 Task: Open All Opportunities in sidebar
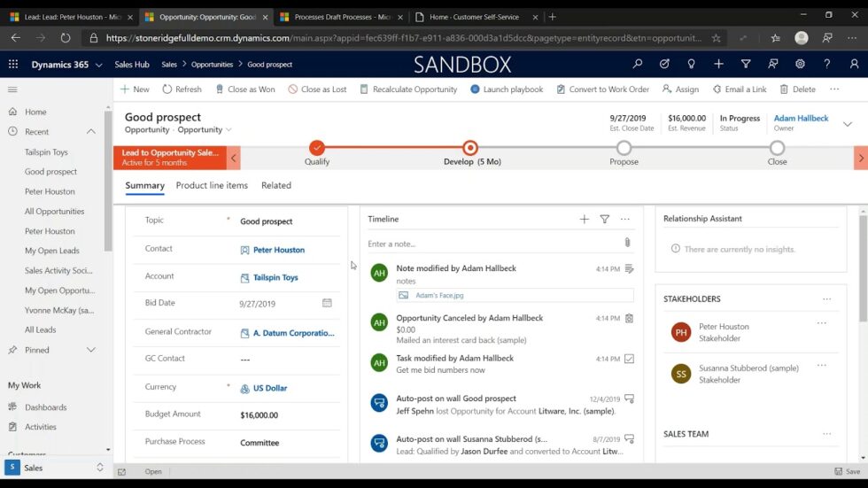tap(54, 212)
